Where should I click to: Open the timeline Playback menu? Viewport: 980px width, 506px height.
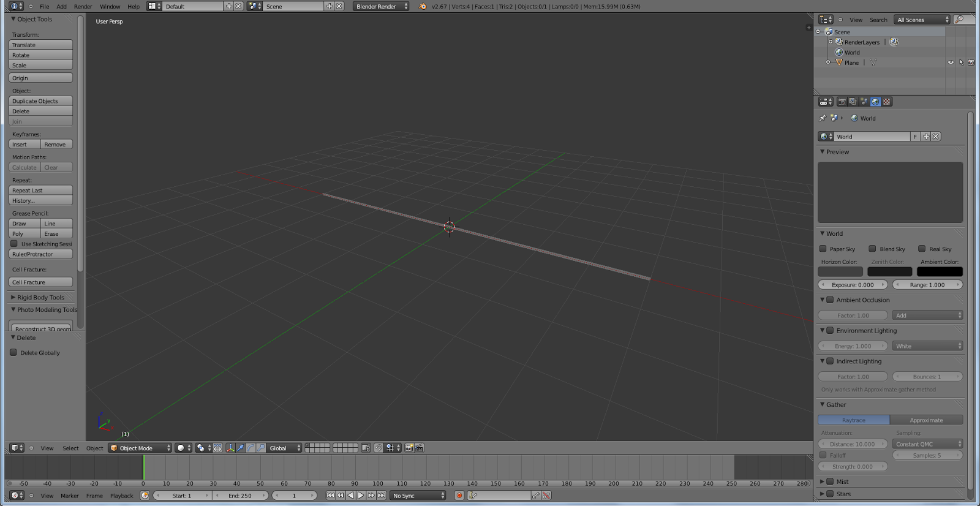tap(122, 496)
